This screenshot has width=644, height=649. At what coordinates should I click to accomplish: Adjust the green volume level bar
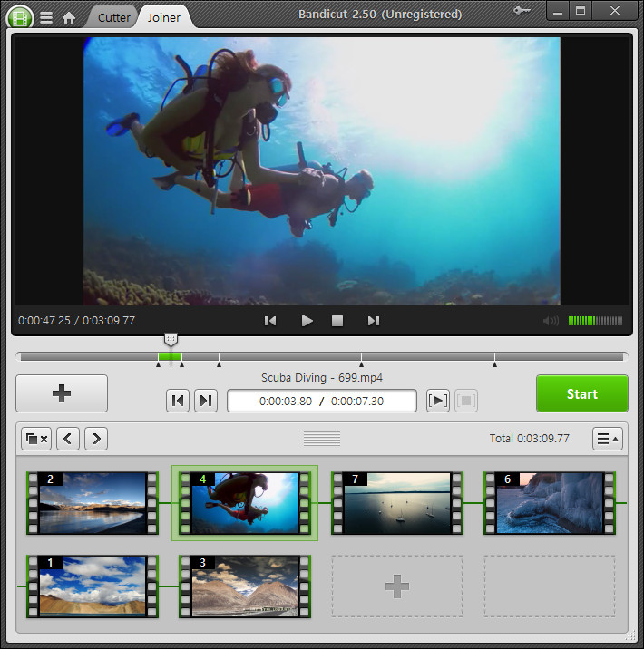[x=595, y=321]
